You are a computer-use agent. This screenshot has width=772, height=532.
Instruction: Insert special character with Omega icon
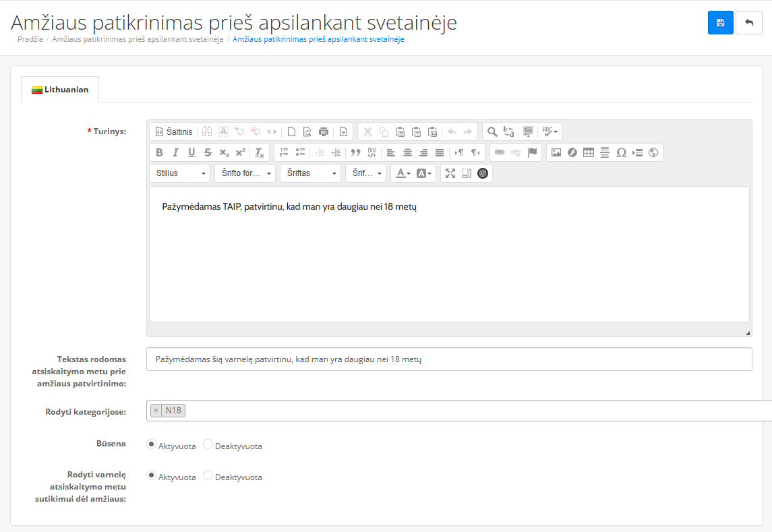[x=621, y=152]
